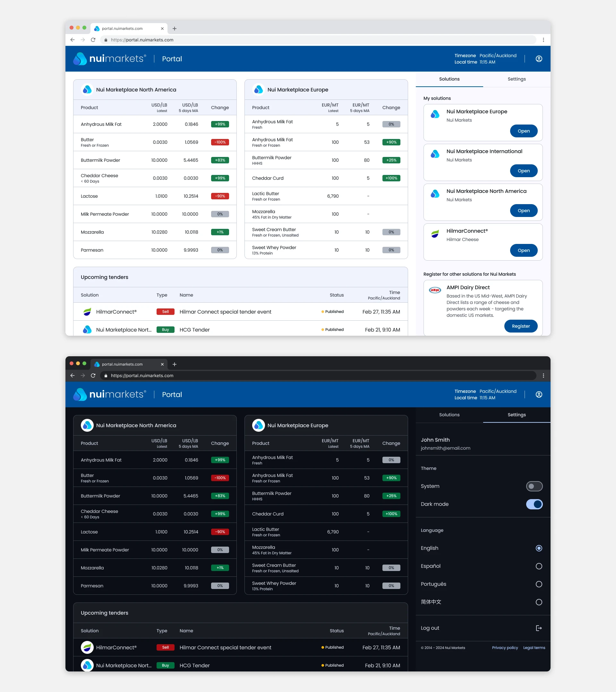Open a new tab with the plus icon in the light browser

click(175, 29)
